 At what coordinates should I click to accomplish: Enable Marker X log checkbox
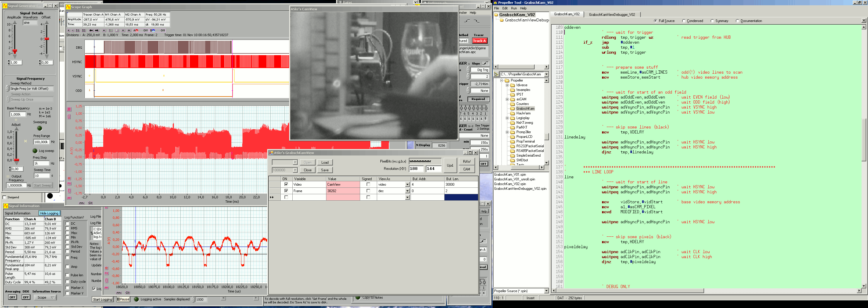pyautogui.click(x=67, y=287)
